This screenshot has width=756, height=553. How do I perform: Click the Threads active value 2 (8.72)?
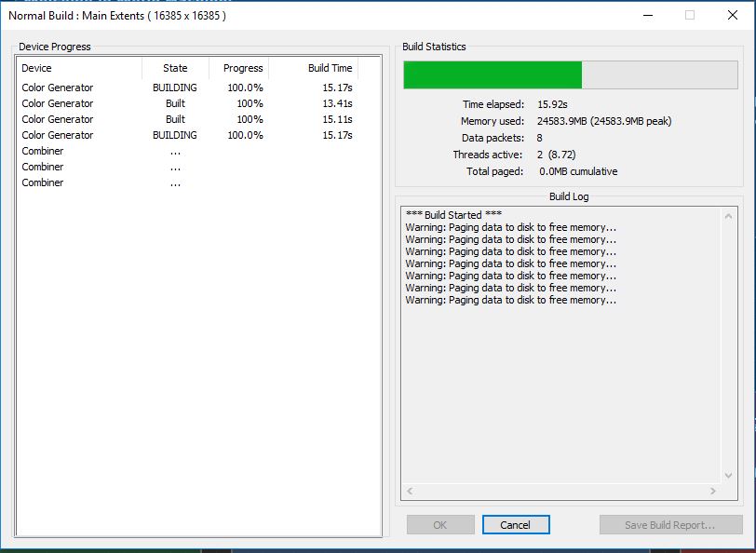pyautogui.click(x=557, y=155)
